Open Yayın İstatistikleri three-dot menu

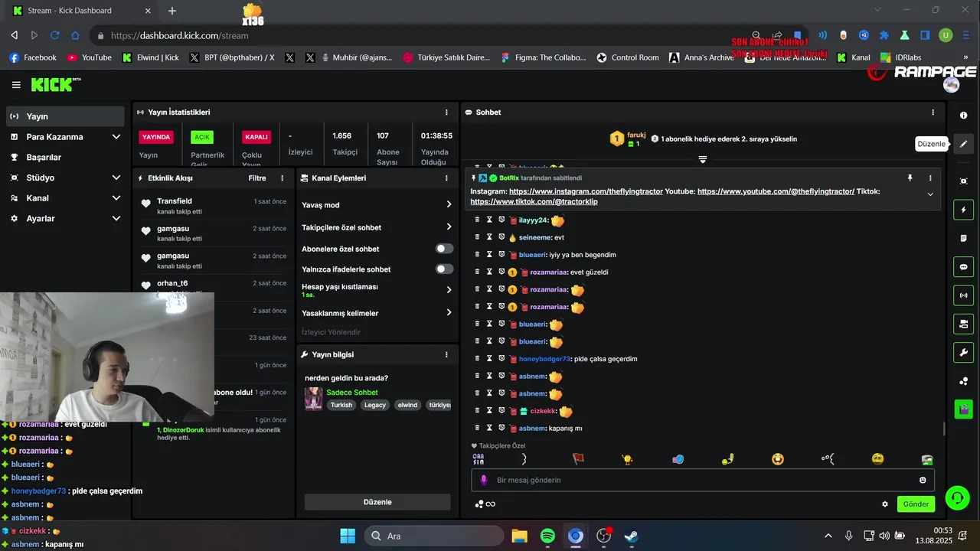pos(446,112)
